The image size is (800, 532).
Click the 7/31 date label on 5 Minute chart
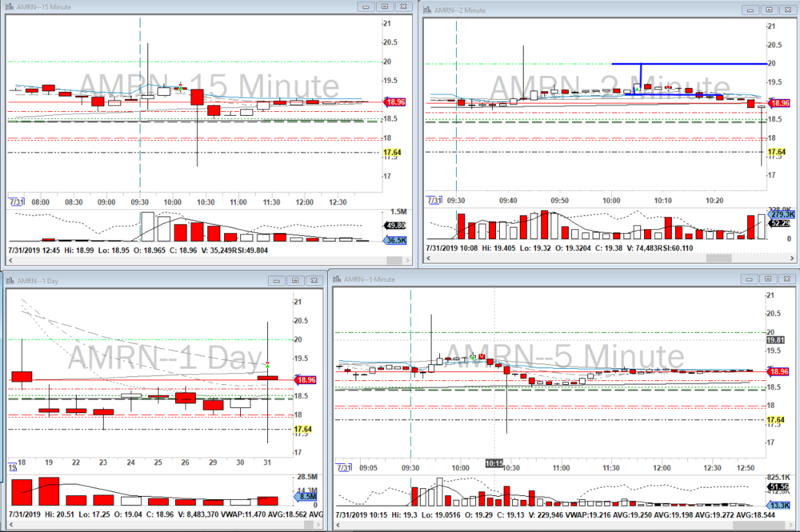342,466
